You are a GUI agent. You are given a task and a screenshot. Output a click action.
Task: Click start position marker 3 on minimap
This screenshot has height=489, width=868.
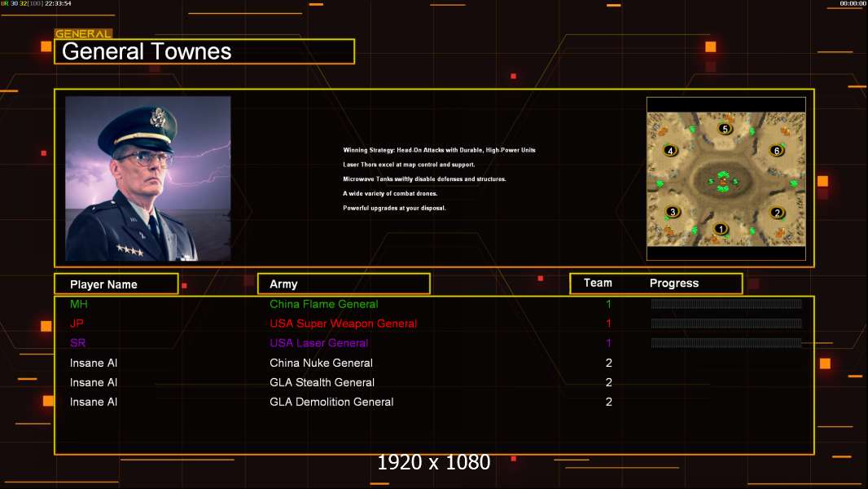click(673, 212)
